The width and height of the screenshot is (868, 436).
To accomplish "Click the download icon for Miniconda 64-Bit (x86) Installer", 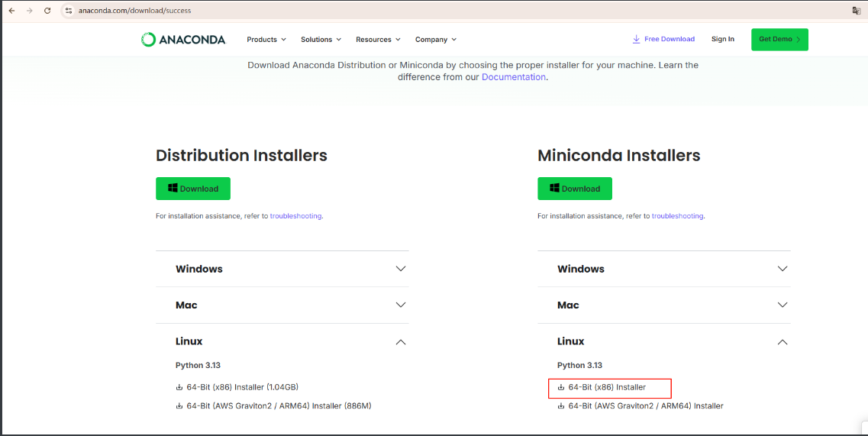I will click(x=561, y=388).
